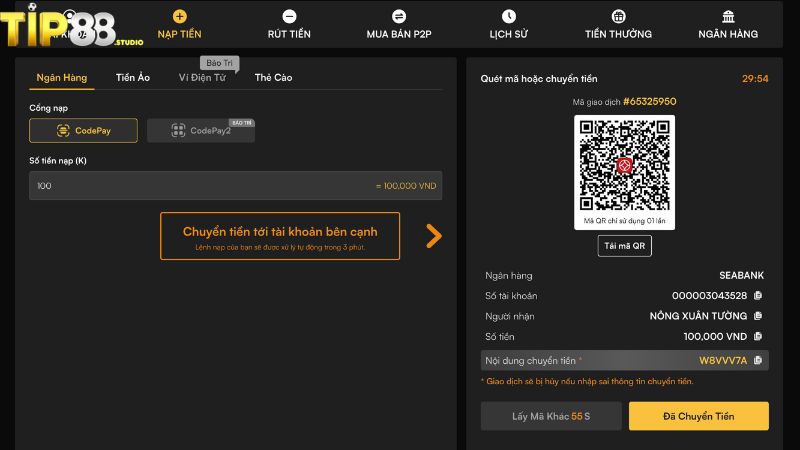Click the Nạp Tiền plus icon
Screen dimensions: 800x450
point(180,16)
